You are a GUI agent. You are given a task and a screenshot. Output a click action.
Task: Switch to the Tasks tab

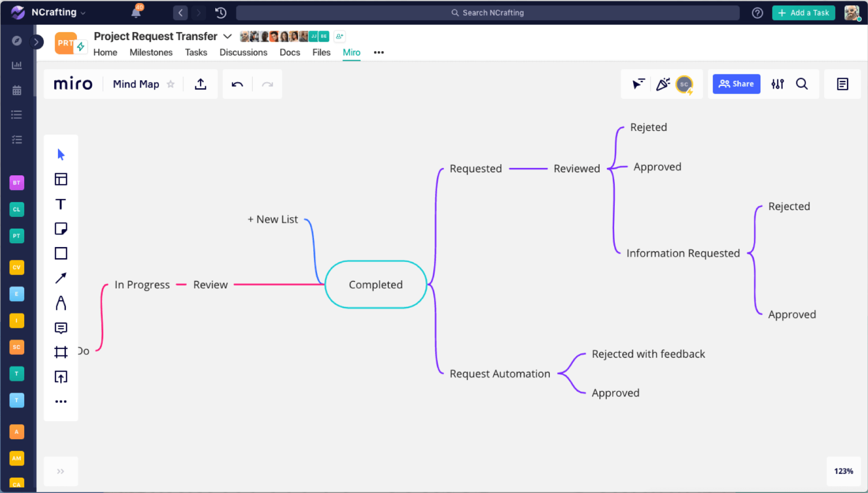pos(196,52)
